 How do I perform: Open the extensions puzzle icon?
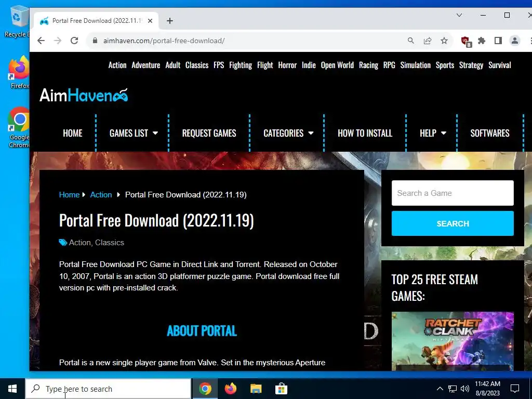482,41
